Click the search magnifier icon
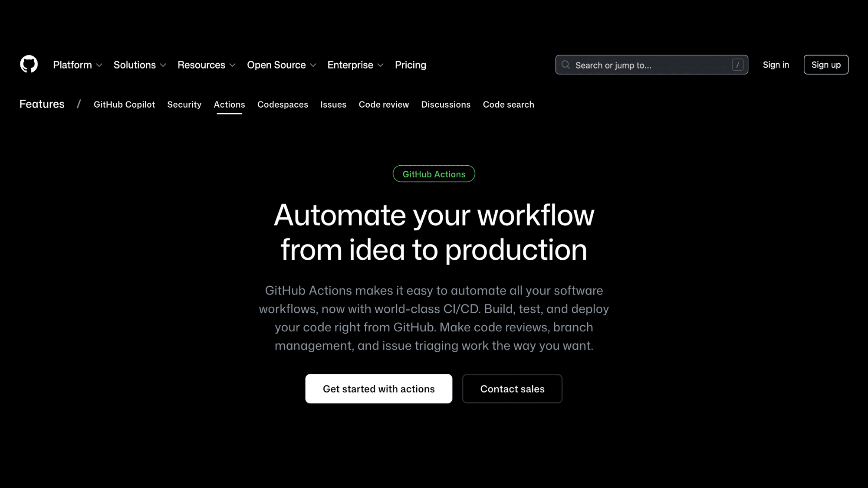Viewport: 868px width, 488px height. coord(566,65)
